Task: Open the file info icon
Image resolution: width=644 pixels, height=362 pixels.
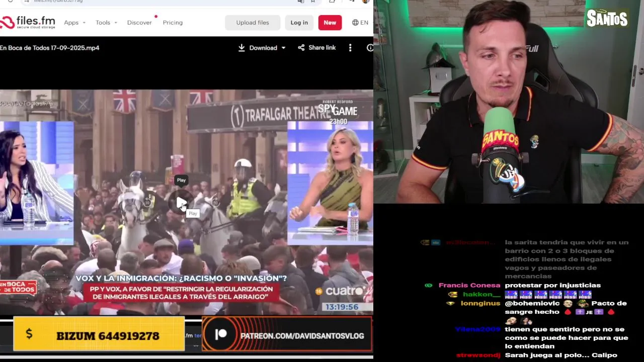Action: pos(370,48)
